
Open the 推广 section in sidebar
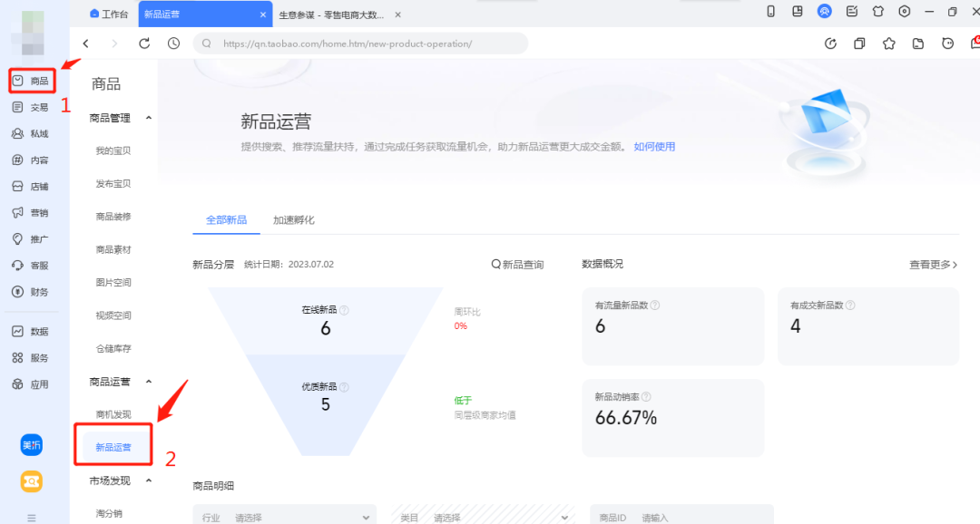pos(31,239)
